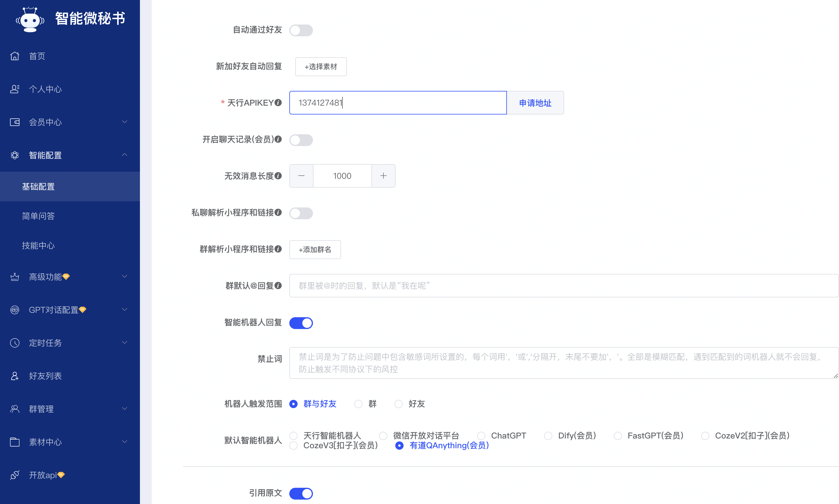Select 群与好友 trigger range radio
Viewport: 839px width, 504px height.
point(293,404)
